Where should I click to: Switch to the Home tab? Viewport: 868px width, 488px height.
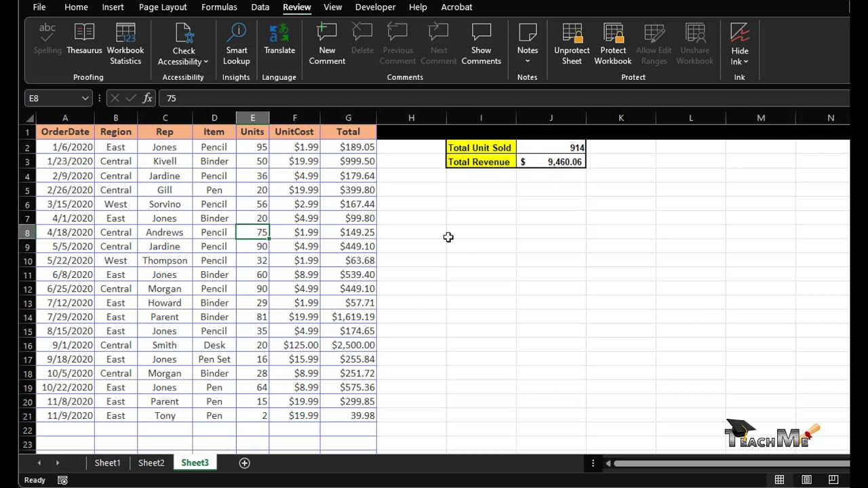76,7
